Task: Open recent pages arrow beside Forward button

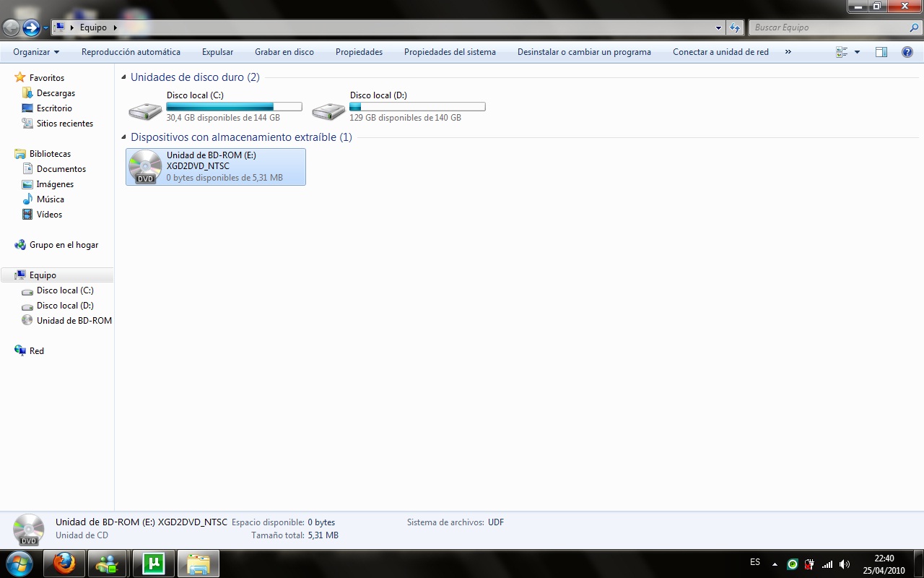Action: pyautogui.click(x=46, y=28)
